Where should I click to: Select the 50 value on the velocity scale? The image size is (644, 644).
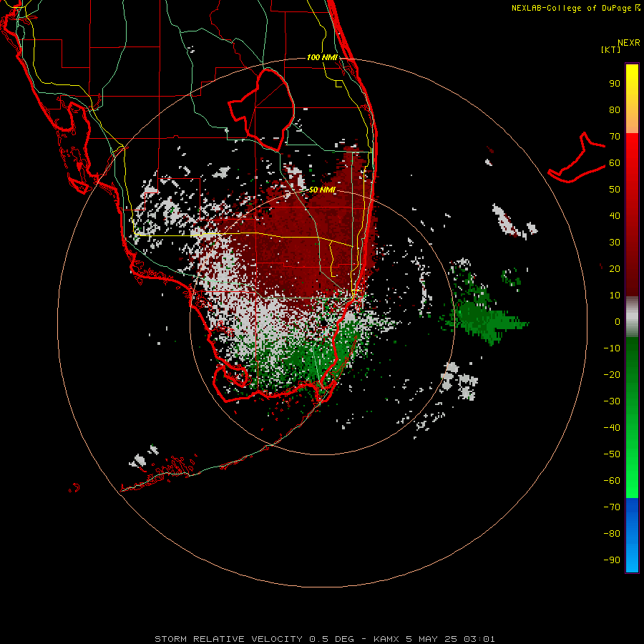[x=615, y=190]
